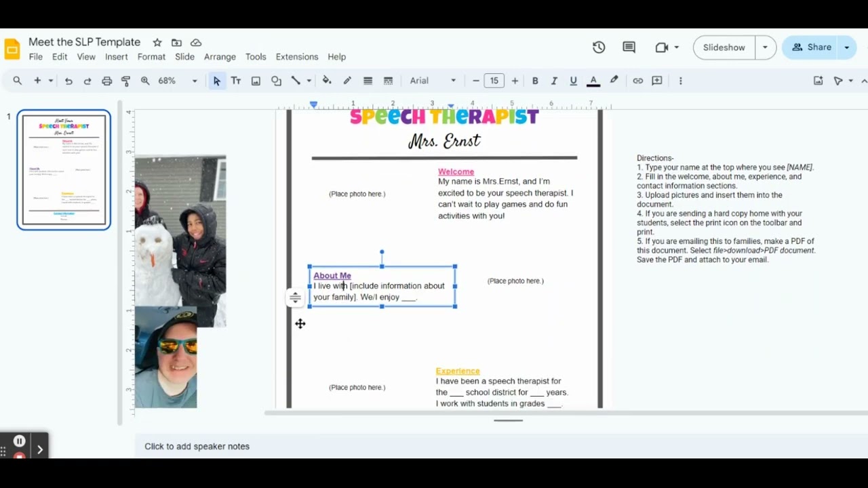This screenshot has width=868, height=488.
Task: Print the presentation via printer icon
Action: click(106, 81)
